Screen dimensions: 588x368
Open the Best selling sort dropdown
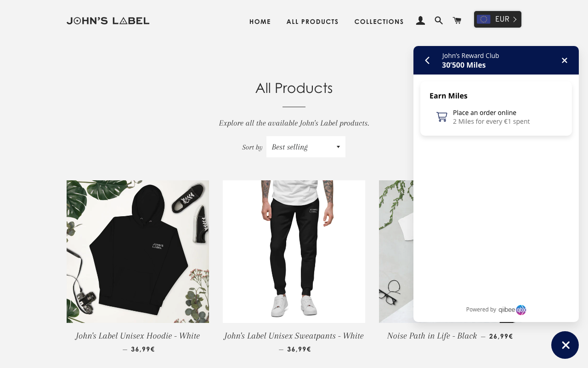306,147
